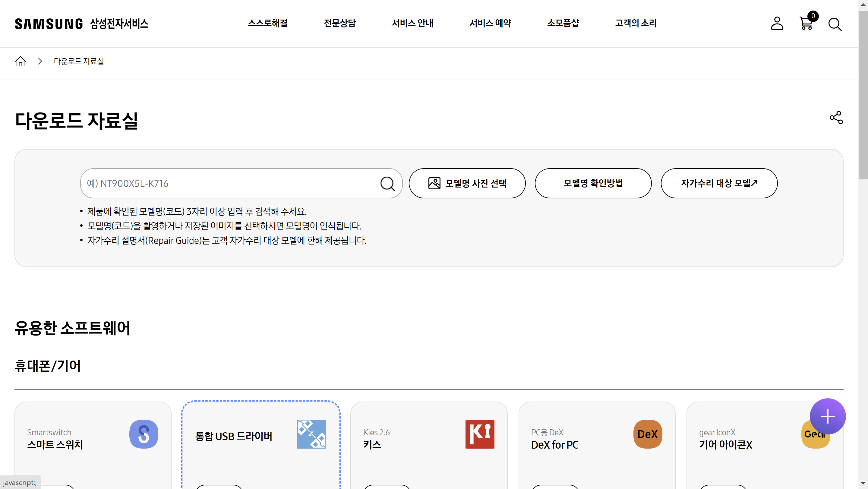Open the 소모품샵 menu item

tap(563, 23)
